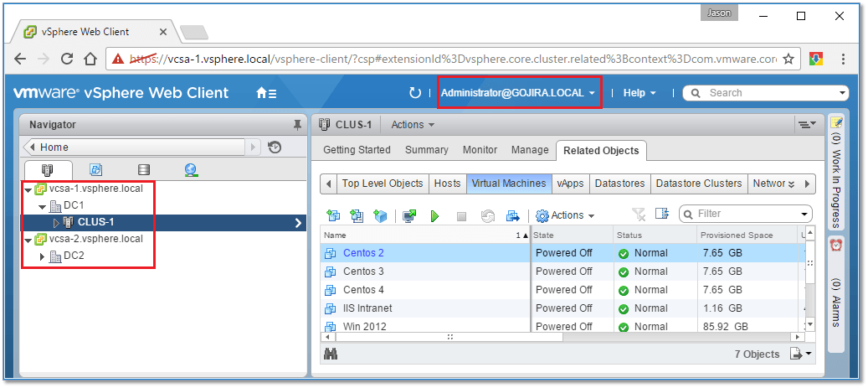The image size is (868, 388).
Task: Click the IIS Intranet VM icon
Action: (x=331, y=308)
